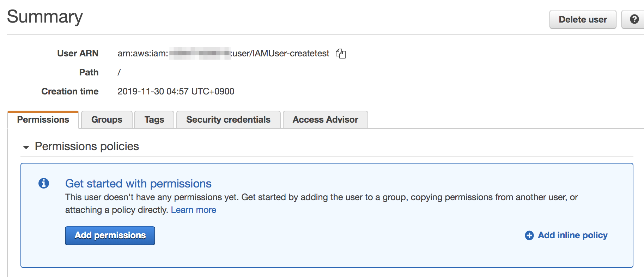644x277 pixels.
Task: Switch to the Groups tab
Action: coord(107,120)
